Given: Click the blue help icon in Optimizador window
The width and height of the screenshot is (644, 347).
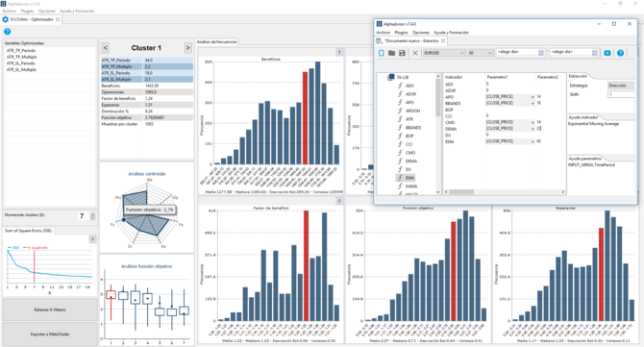Looking at the screenshot, I should (x=7, y=31).
